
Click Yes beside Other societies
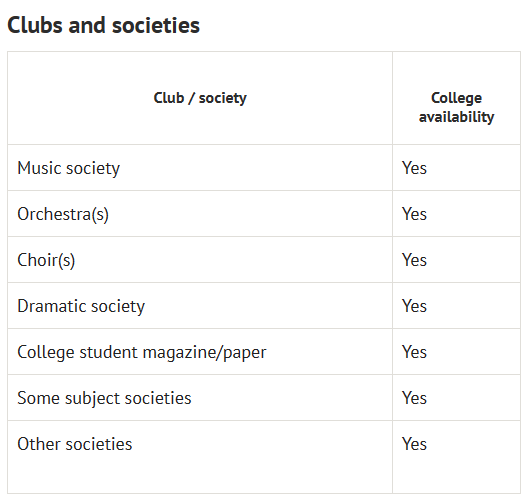(x=414, y=444)
